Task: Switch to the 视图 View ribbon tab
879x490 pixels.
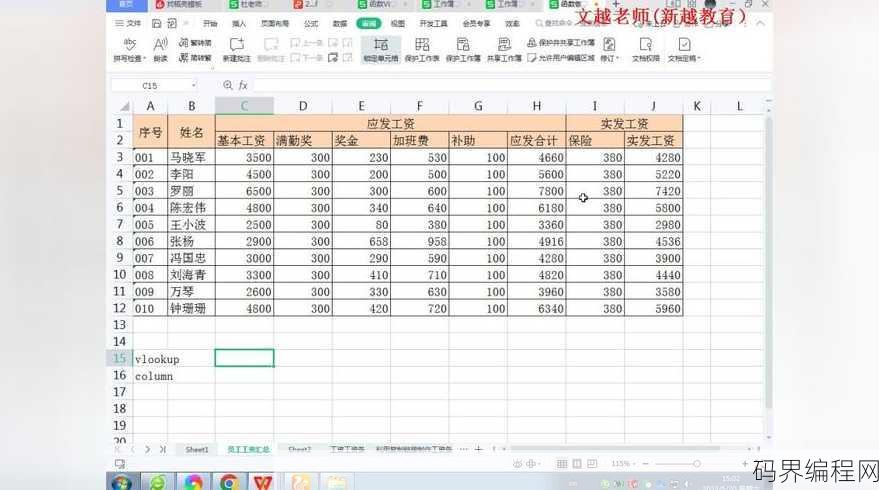Action: pos(397,24)
